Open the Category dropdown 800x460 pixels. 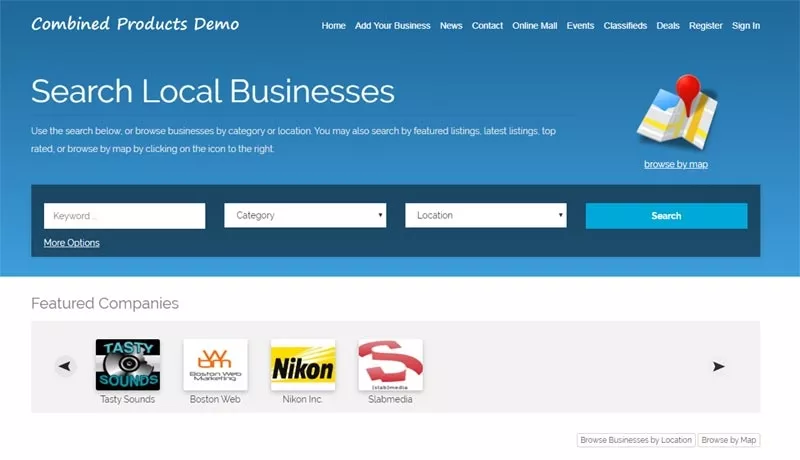(305, 215)
